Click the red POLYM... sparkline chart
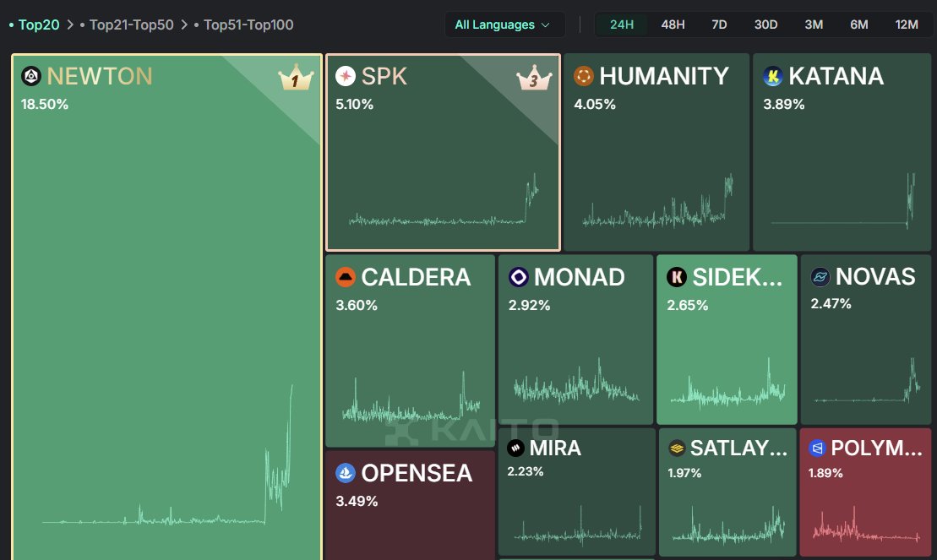937x560 pixels. click(866, 525)
